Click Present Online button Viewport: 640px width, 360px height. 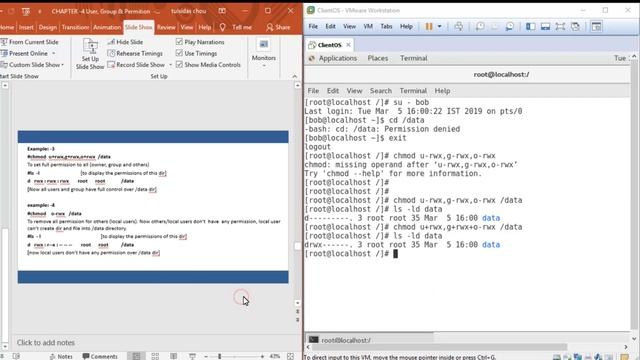tap(24, 53)
